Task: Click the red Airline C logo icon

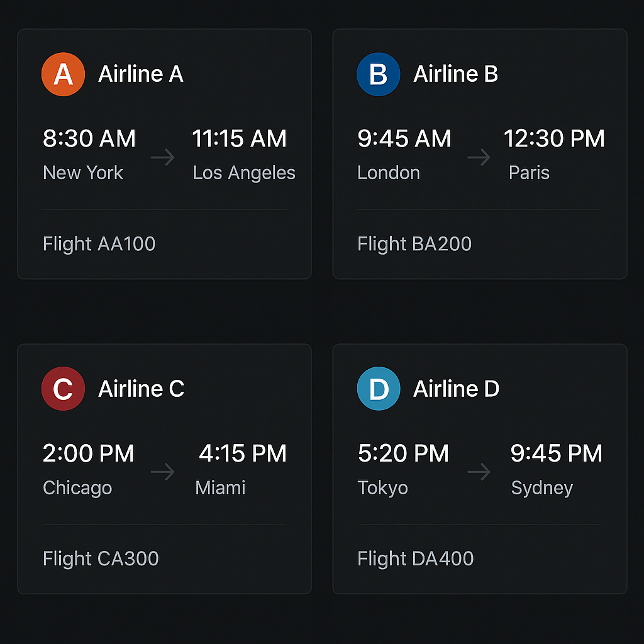Action: click(63, 389)
